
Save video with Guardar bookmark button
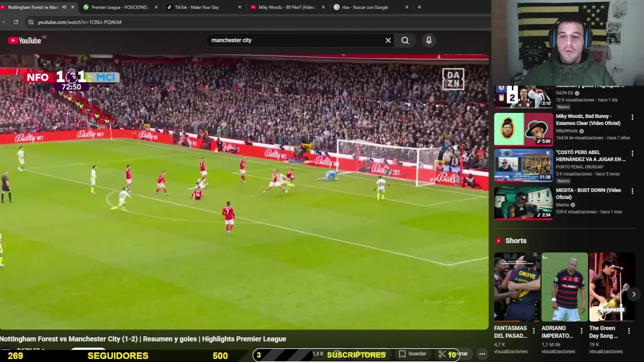click(413, 354)
